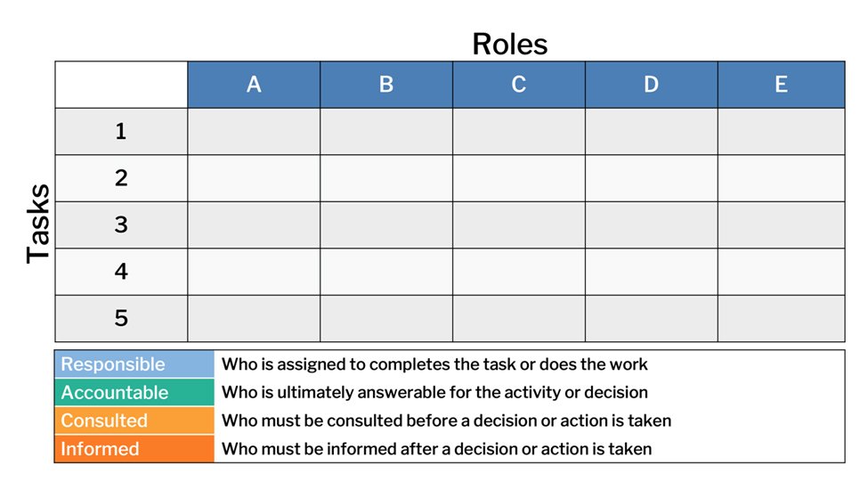Click task row 5 label cell

click(121, 318)
